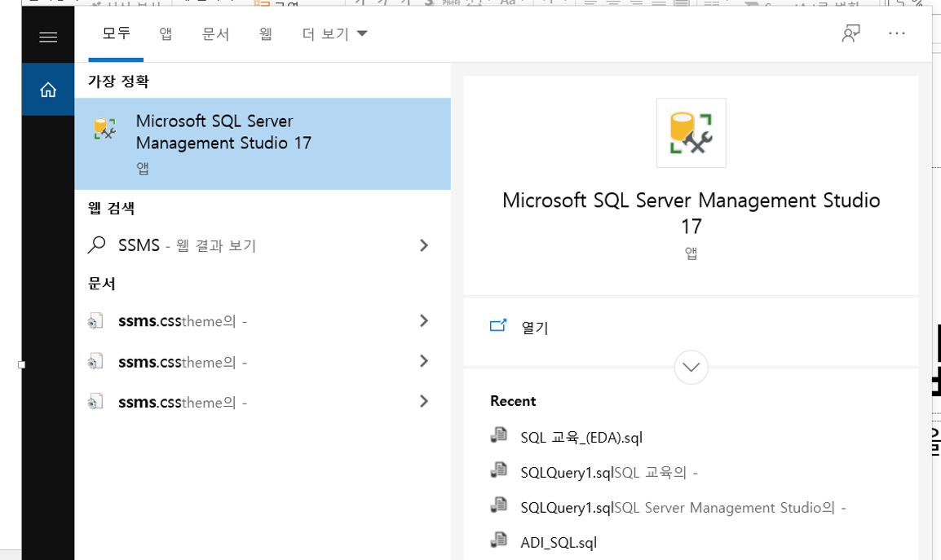The height and width of the screenshot is (560, 941).
Task: Expand the third ssms.css document arrow
Action: click(x=424, y=401)
